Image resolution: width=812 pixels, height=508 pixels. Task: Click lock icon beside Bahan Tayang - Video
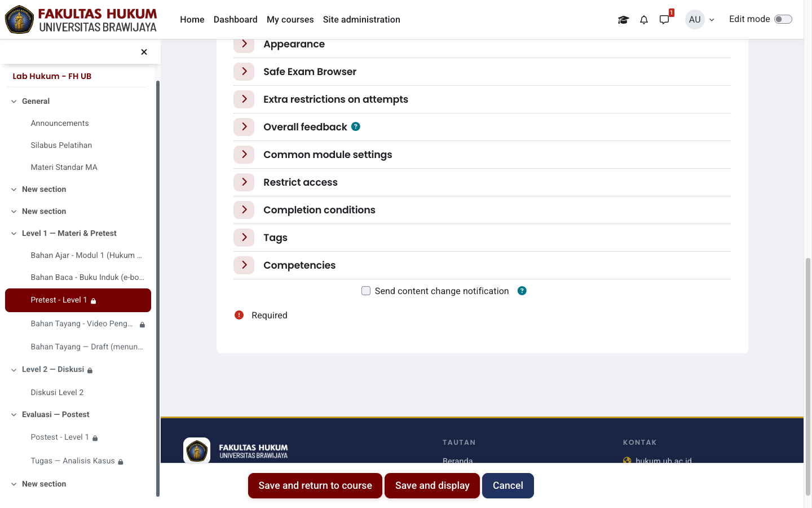(x=143, y=325)
